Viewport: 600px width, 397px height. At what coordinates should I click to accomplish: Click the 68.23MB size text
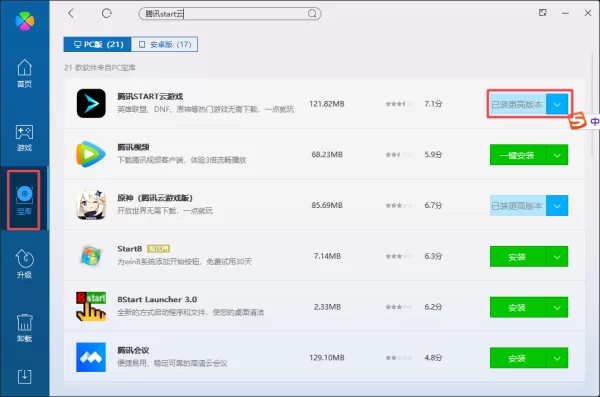point(327,154)
